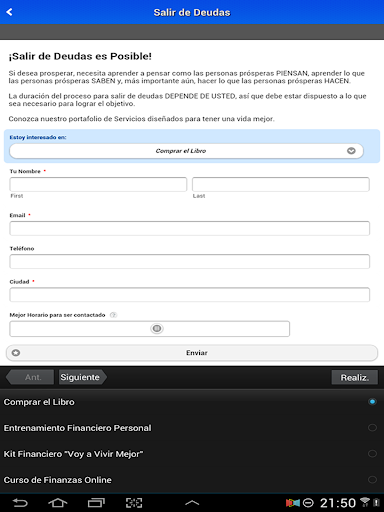
Task: Go to Siguiente field
Action: (83, 377)
